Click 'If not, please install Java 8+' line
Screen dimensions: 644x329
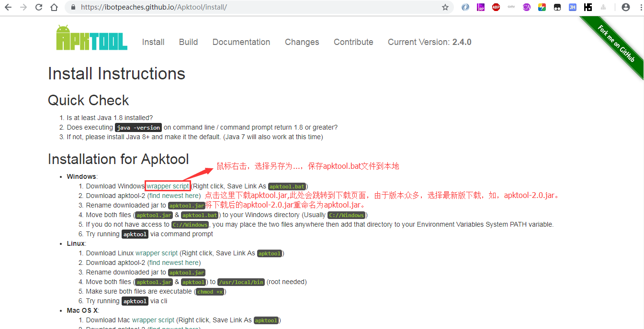coord(195,137)
